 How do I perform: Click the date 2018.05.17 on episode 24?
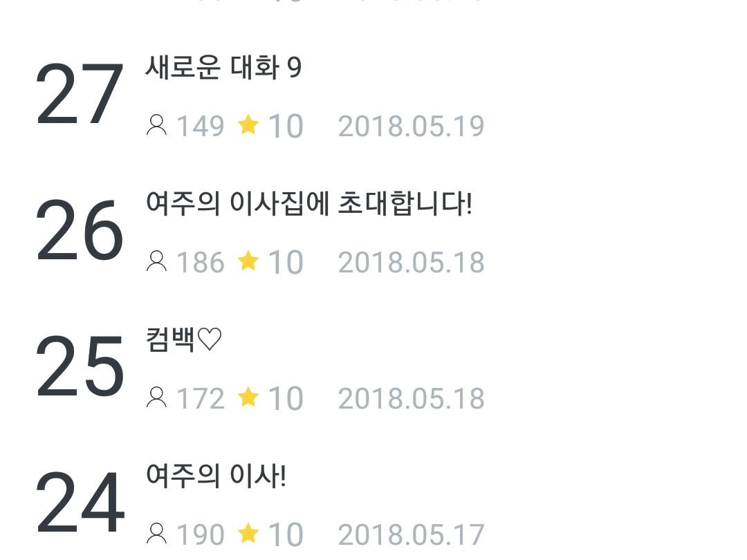tap(411, 535)
